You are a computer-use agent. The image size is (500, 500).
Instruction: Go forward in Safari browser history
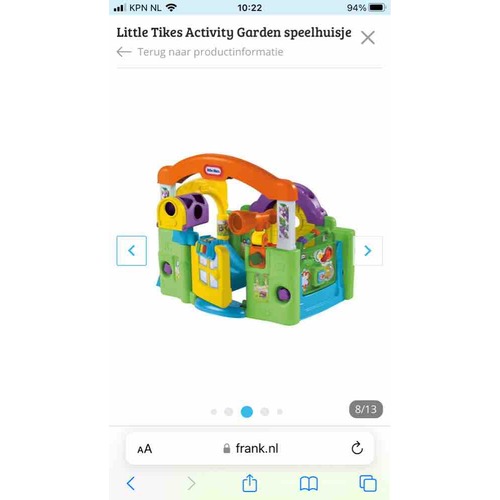(191, 483)
